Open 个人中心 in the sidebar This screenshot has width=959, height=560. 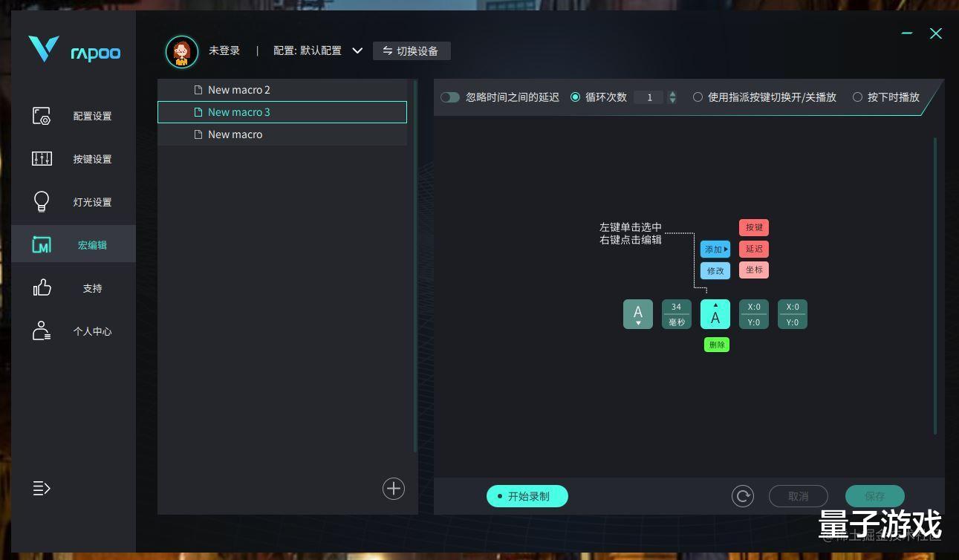[x=74, y=331]
